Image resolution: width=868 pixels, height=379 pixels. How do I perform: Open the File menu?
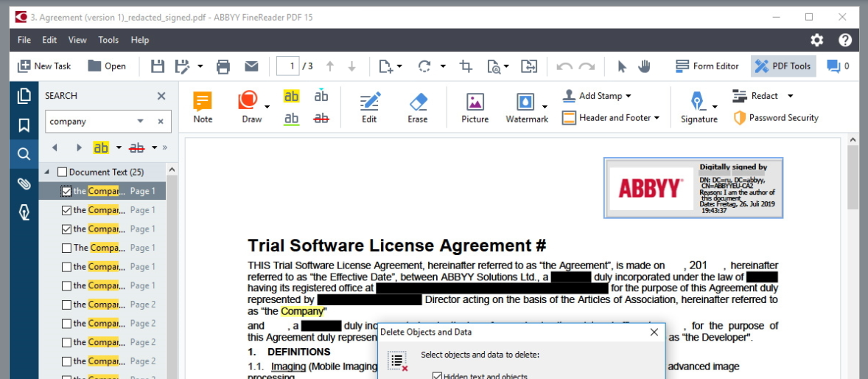click(x=24, y=40)
